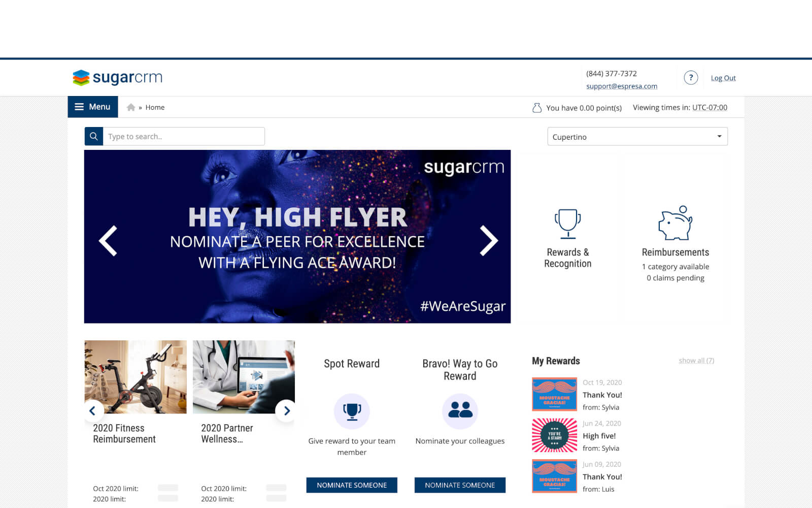Click 'Nominate your colleagues' text
The width and height of the screenshot is (812, 508).
pos(460,441)
